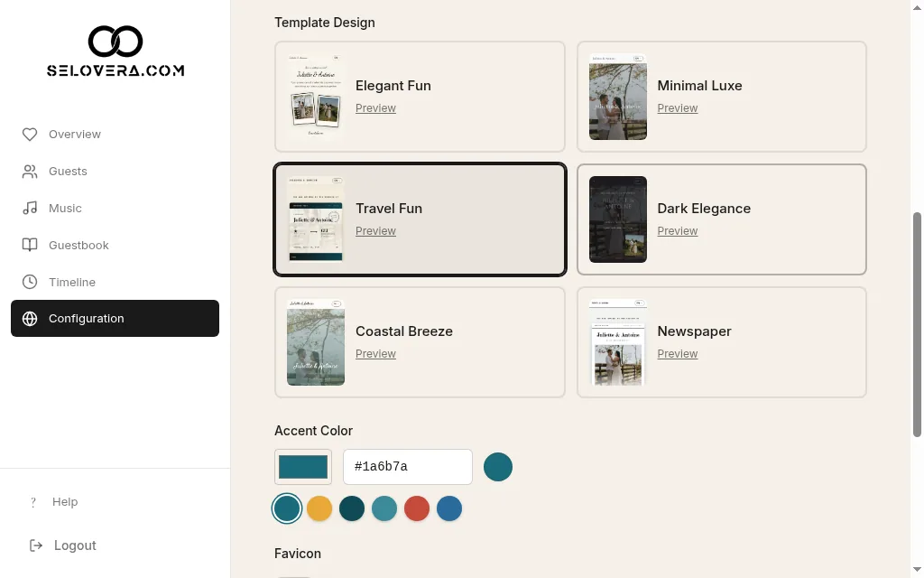Click the vertical page scrollbar thumb

[x=917, y=325]
